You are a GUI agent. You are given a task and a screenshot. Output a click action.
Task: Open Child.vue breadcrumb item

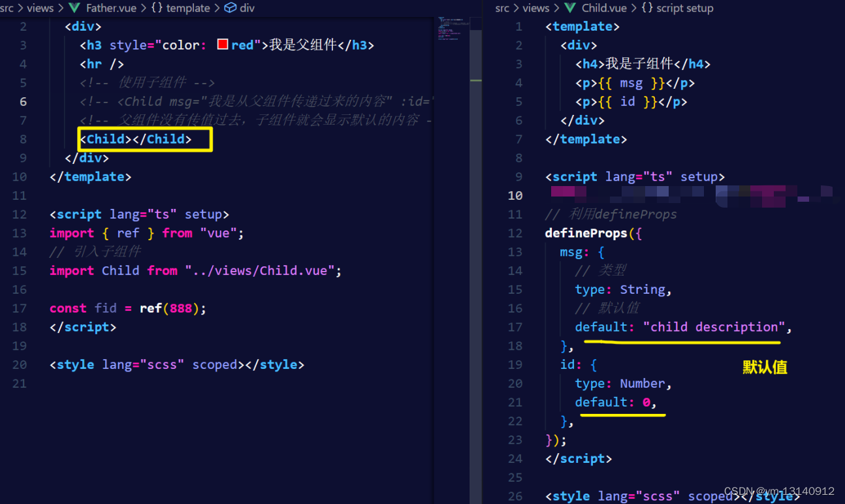click(x=604, y=8)
